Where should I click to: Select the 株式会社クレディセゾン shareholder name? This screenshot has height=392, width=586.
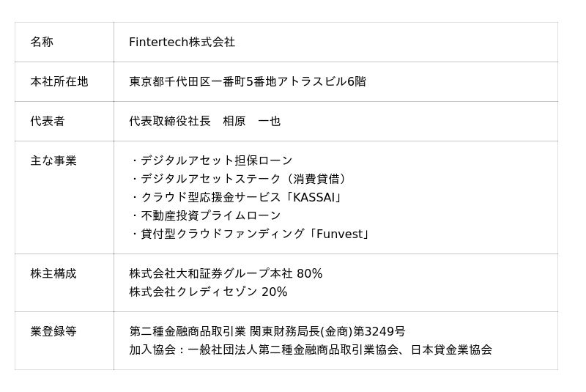[193, 292]
